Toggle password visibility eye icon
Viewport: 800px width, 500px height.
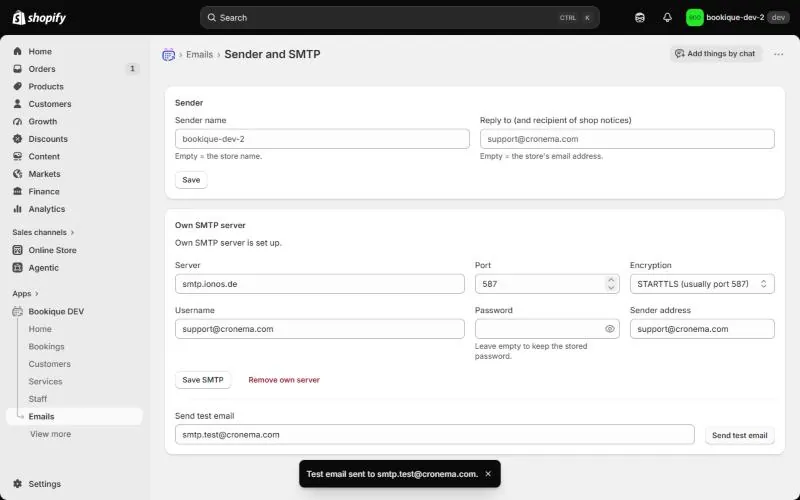(610, 329)
